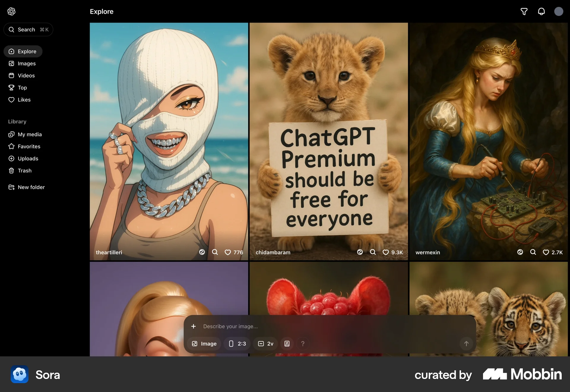Like the theartilleri balaclava image
The width and height of the screenshot is (570, 392).
click(x=228, y=252)
